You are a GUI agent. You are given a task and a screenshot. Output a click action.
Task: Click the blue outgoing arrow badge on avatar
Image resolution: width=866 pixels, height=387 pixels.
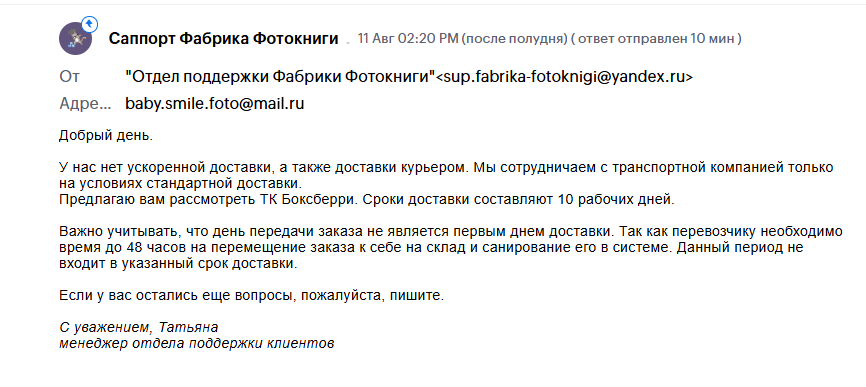[x=89, y=24]
